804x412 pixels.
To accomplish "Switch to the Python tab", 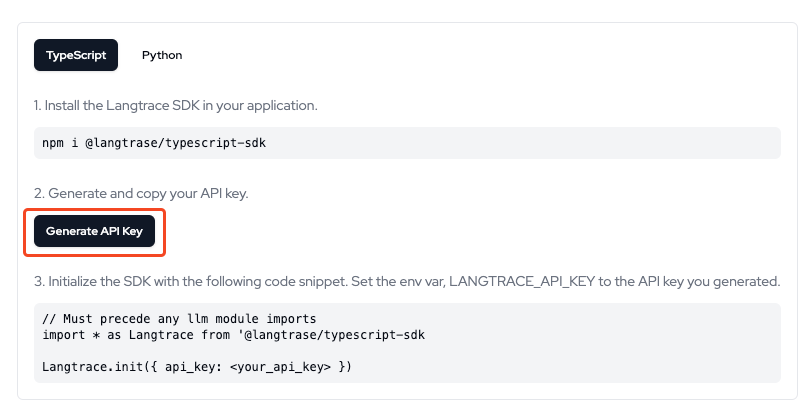I will (x=162, y=55).
